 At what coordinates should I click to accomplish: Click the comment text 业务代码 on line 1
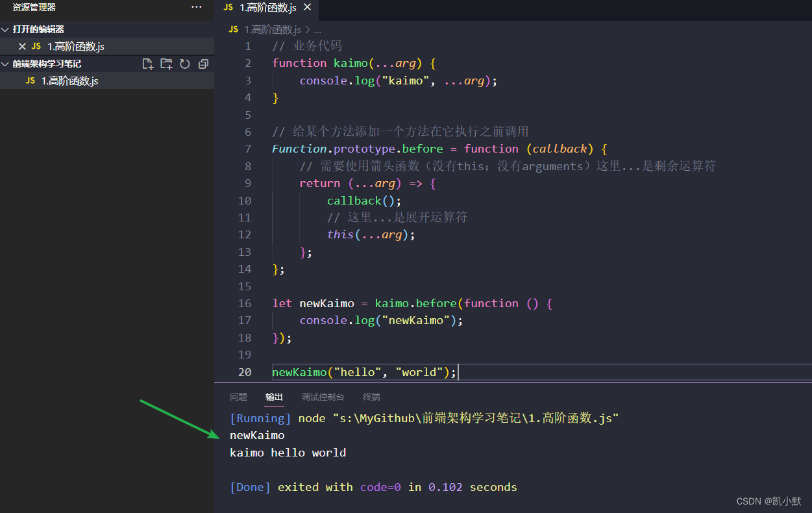(317, 46)
